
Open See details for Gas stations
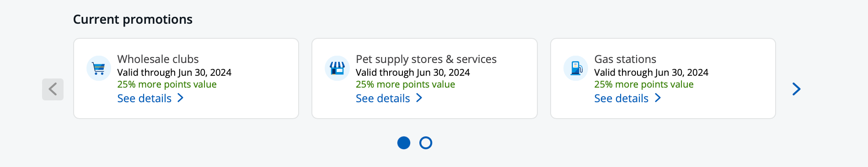[621, 98]
